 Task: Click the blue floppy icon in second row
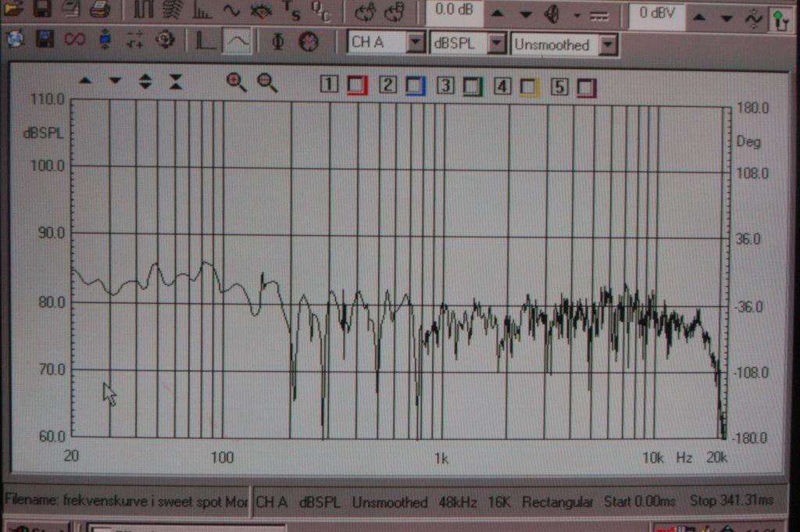(45, 39)
